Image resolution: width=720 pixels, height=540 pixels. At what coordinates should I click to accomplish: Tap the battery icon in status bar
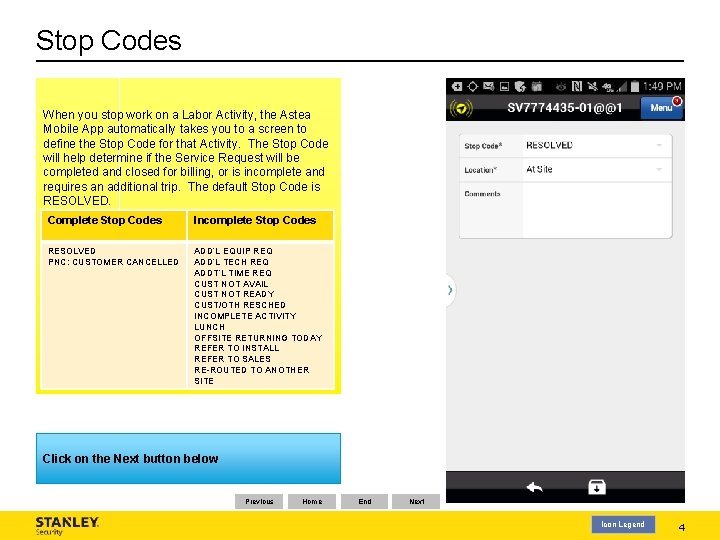tap(635, 86)
